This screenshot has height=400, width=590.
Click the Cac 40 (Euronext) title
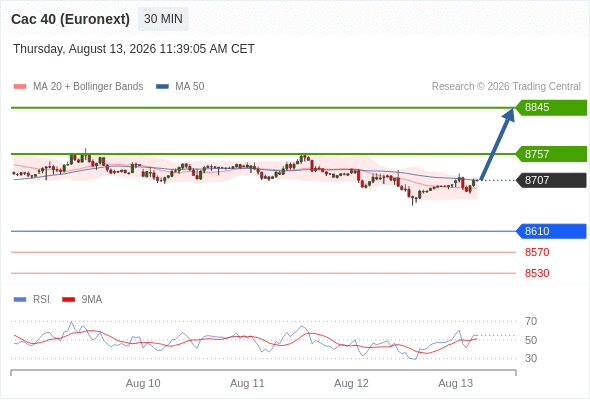(70, 19)
